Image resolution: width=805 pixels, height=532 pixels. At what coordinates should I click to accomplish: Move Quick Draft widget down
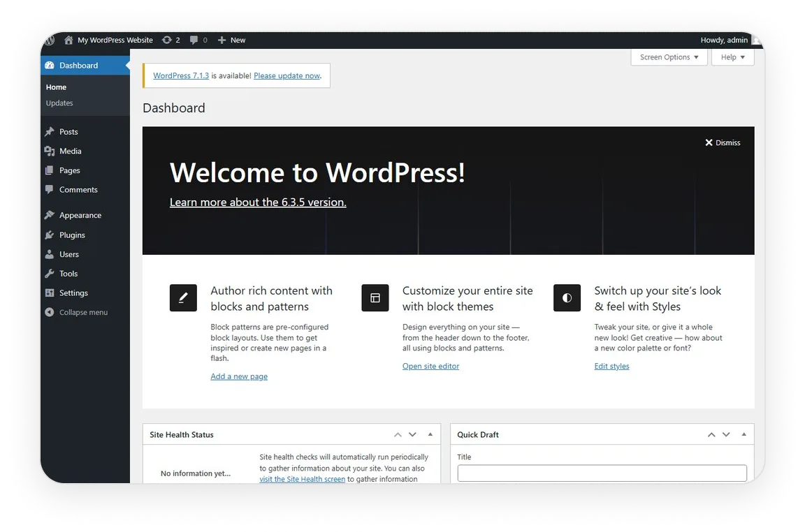[726, 434]
